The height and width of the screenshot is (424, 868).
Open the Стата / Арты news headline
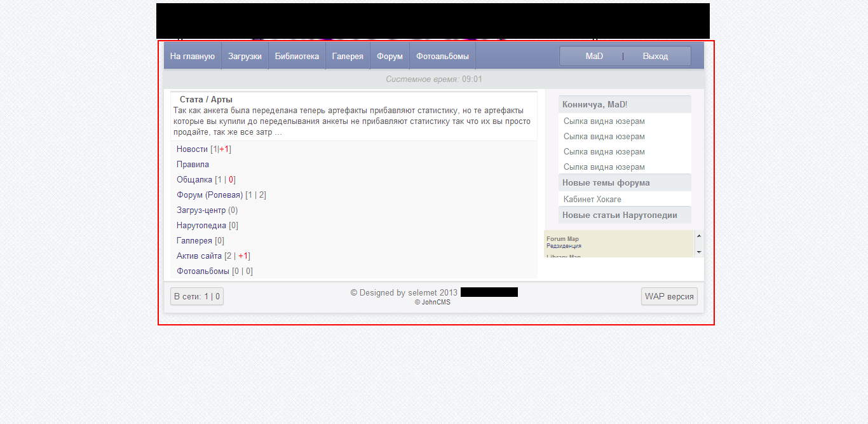pos(206,100)
